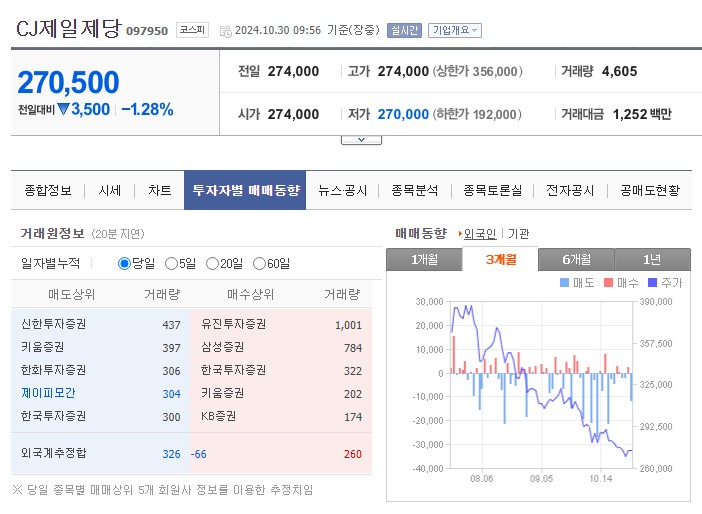Click the 유진투자증권 buyer name

[233, 324]
